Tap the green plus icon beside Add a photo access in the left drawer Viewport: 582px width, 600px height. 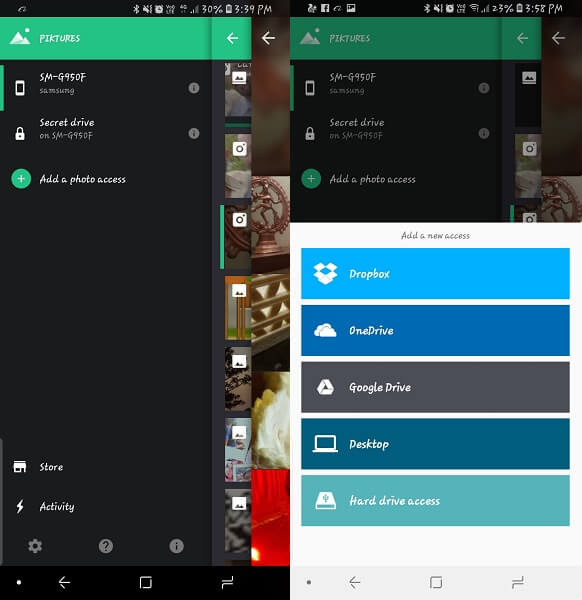click(21, 179)
